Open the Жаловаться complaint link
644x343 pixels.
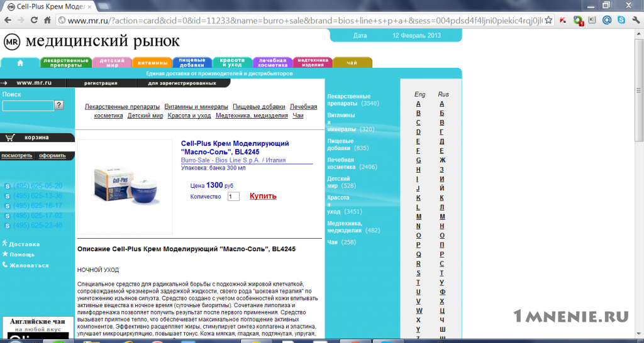click(x=29, y=266)
